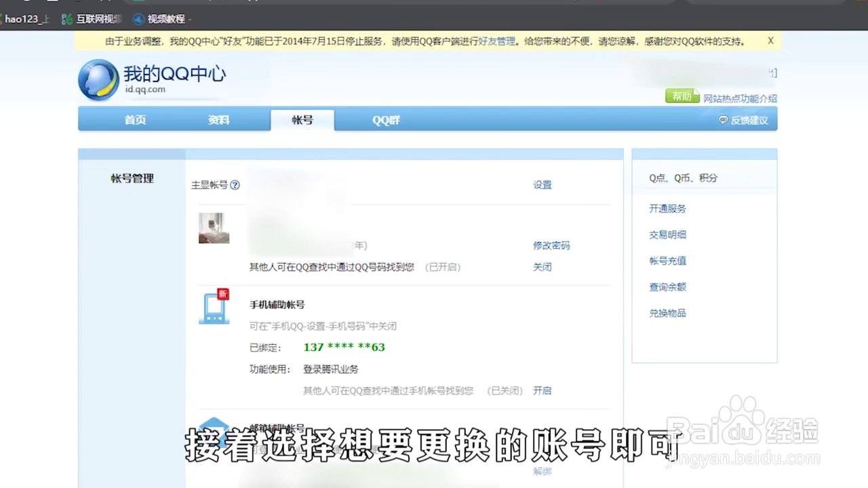Screen dimensions: 868x488
Task: Click 关闭 for QQ number search
Action: coord(542,267)
